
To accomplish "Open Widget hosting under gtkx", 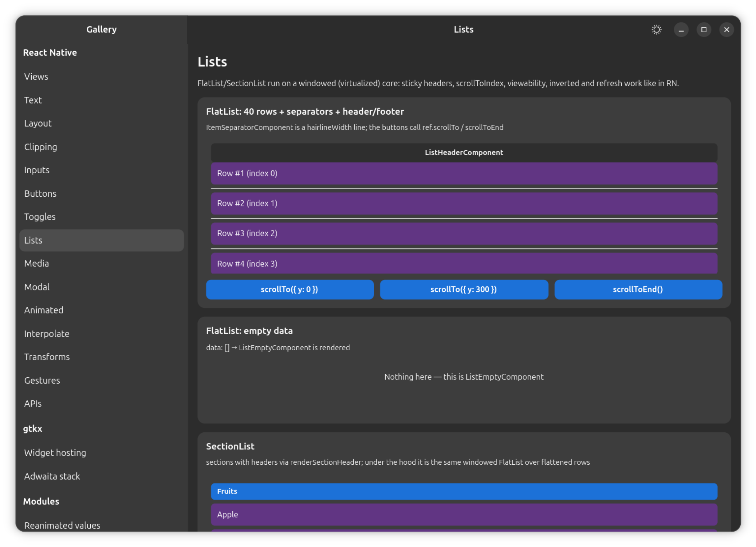I will [x=102, y=453].
